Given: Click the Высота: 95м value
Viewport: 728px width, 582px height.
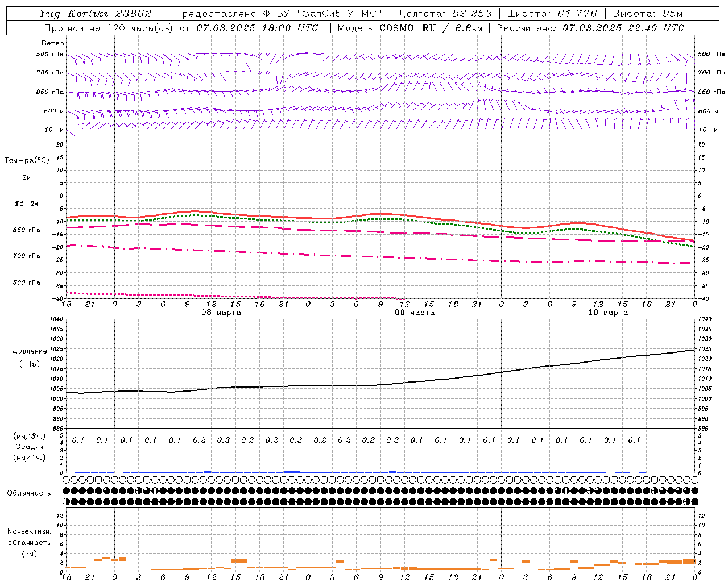Looking at the screenshot, I should click(x=648, y=14).
